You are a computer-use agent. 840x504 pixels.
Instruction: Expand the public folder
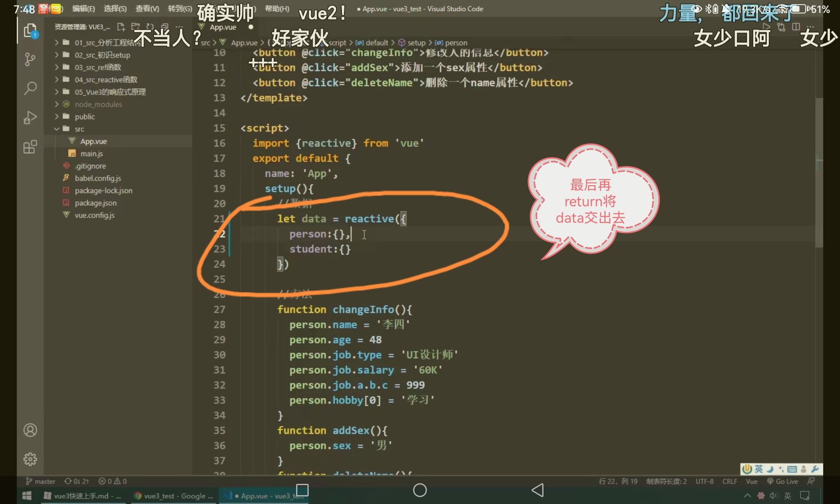[x=84, y=117]
